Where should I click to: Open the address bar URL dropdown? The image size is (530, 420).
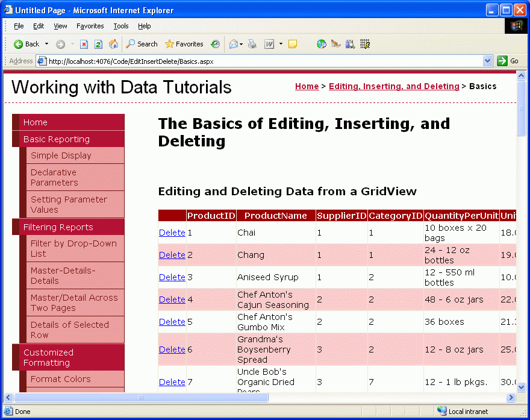tap(488, 61)
